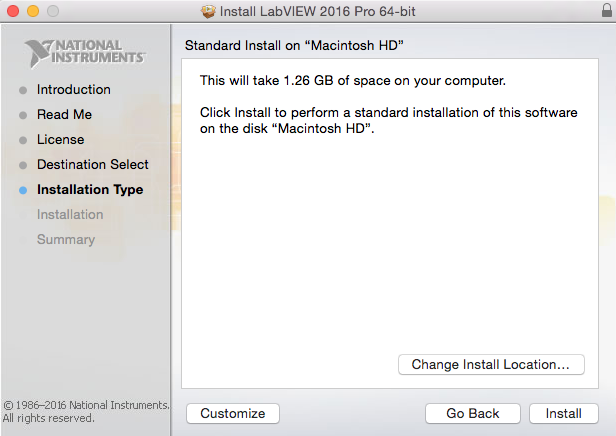Click the dimmed Installation step

pyautogui.click(x=70, y=215)
